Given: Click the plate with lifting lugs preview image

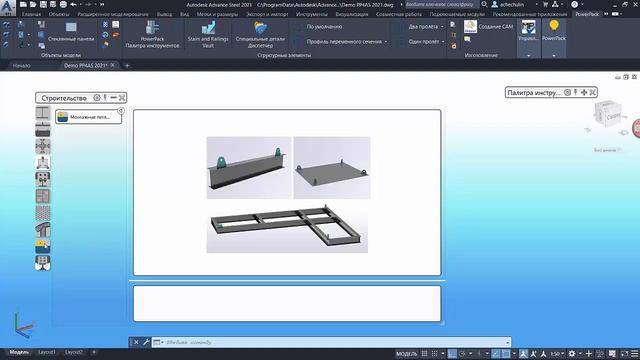Looking at the screenshot, I should point(332,168).
